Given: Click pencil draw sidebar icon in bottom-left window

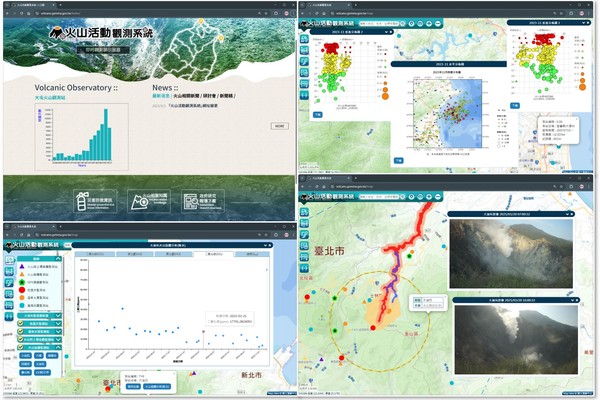Looking at the screenshot, I should pyautogui.click(x=9, y=282).
